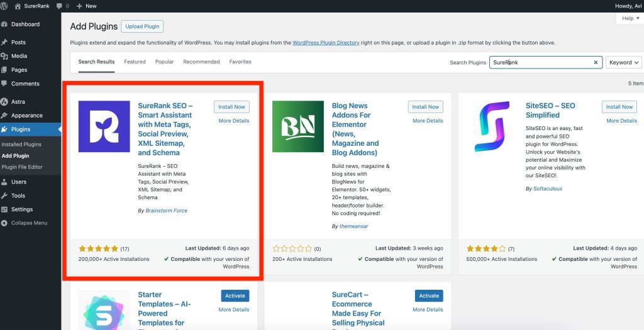The width and height of the screenshot is (644, 330).
Task: Open the Brainstorm Force author link
Action: tap(166, 211)
